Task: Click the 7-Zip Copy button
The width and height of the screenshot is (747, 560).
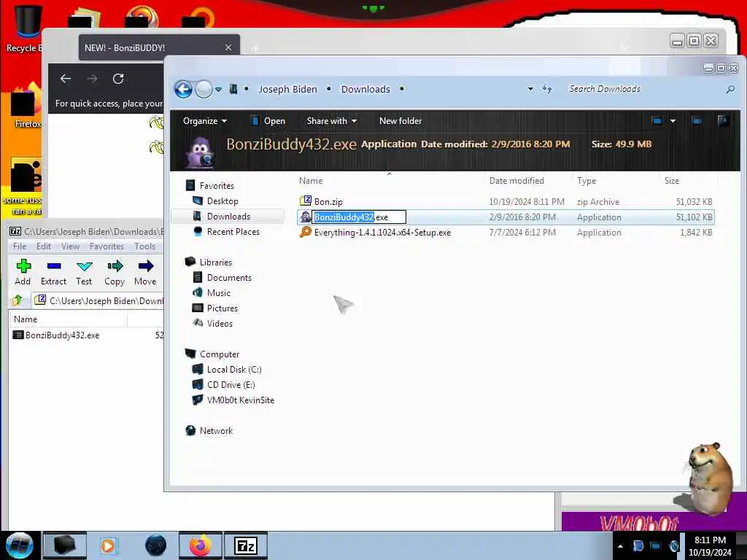Action: 115,273
